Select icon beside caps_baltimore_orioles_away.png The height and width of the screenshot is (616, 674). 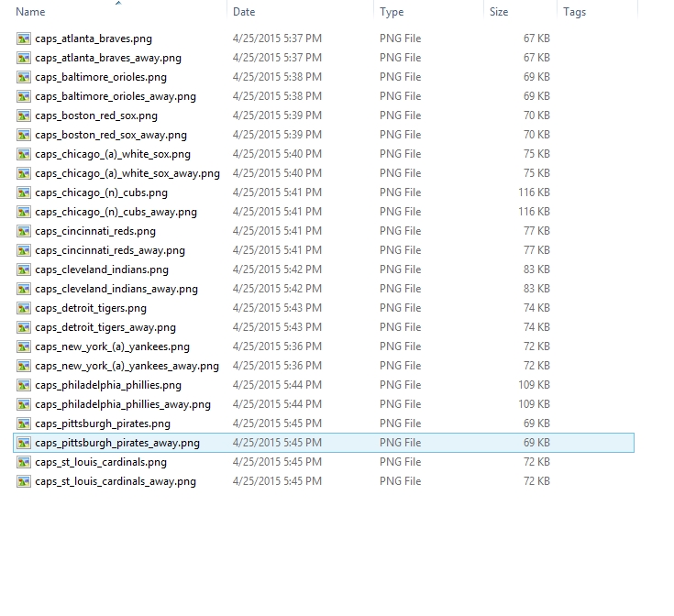tap(24, 96)
